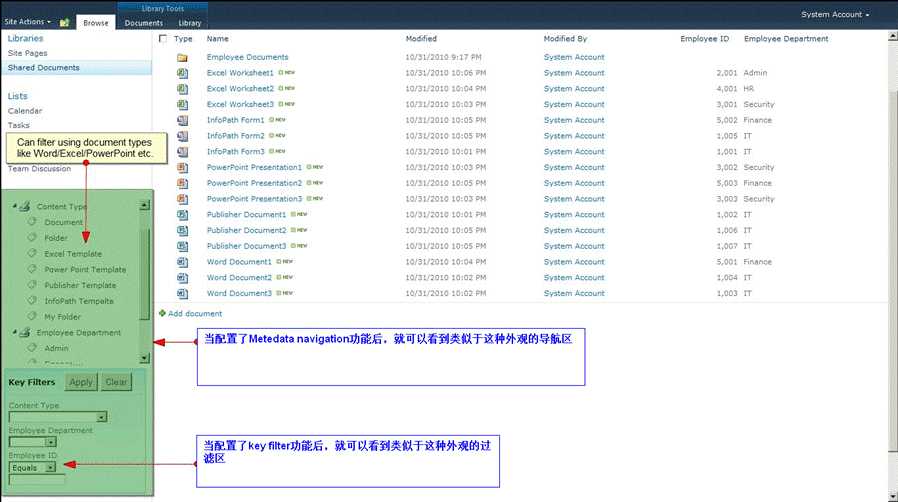Open the Libraries heading link
Viewport: 898px width, 502px height.
point(25,38)
